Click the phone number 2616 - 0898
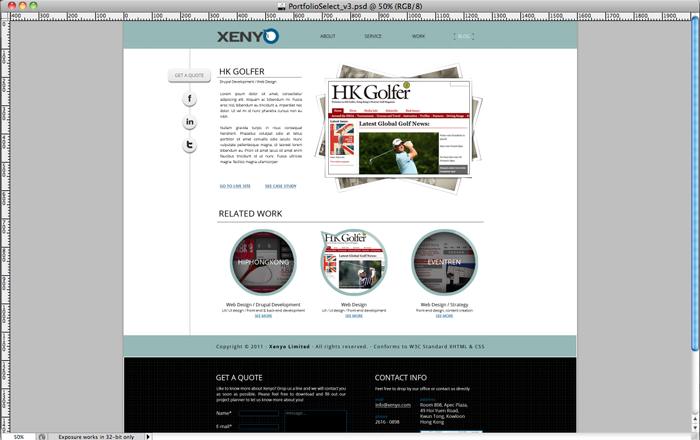Image resolution: width=700 pixels, height=440 pixels. point(387,422)
